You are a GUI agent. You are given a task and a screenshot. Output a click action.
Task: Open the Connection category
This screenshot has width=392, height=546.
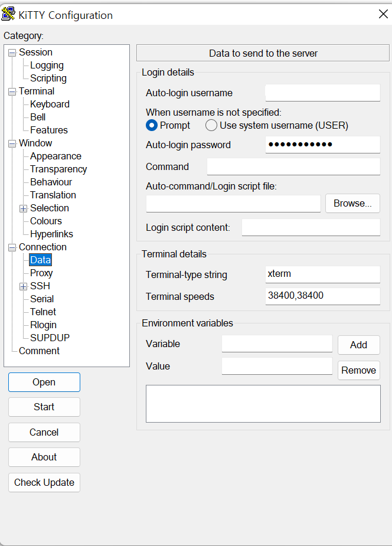[43, 247]
